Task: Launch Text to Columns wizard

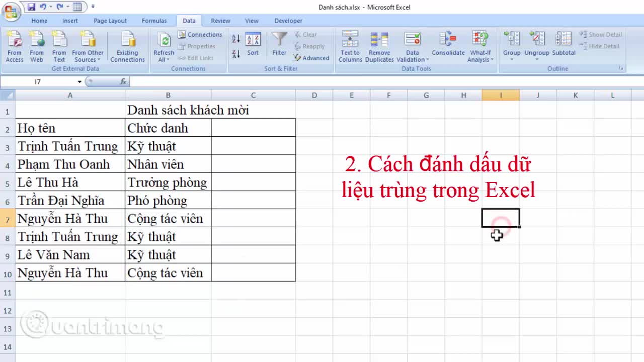Action: (350, 47)
